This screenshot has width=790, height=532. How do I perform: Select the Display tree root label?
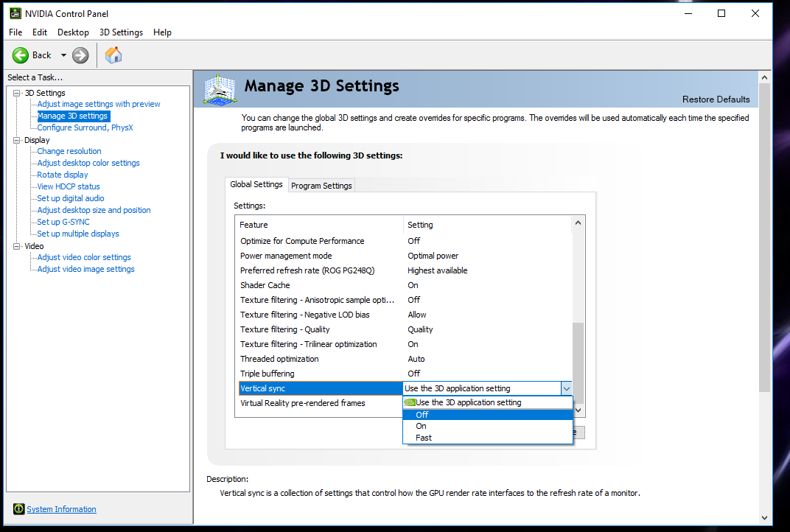point(37,140)
